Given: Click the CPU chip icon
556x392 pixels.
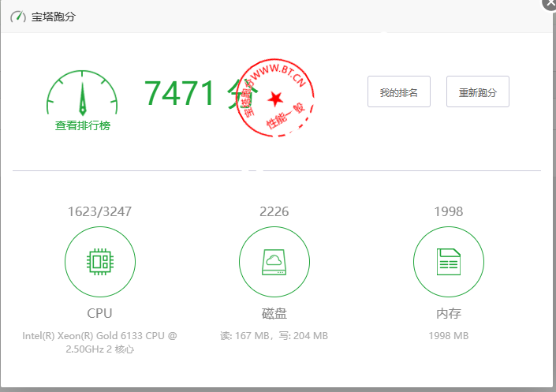Looking at the screenshot, I should pyautogui.click(x=99, y=261).
